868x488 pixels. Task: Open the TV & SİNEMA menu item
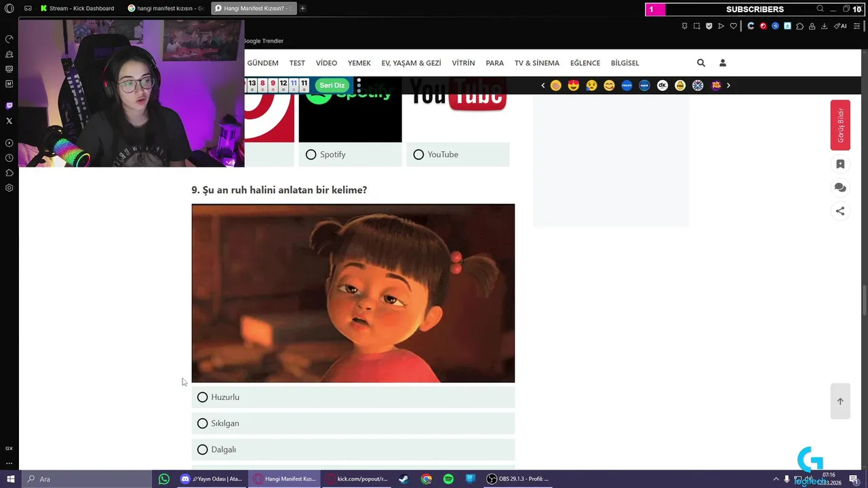point(537,63)
